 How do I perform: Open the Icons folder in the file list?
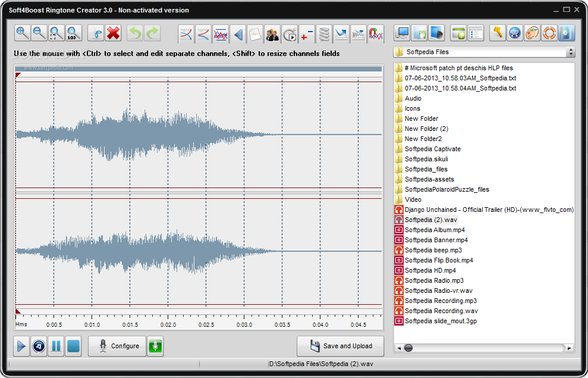click(x=407, y=108)
